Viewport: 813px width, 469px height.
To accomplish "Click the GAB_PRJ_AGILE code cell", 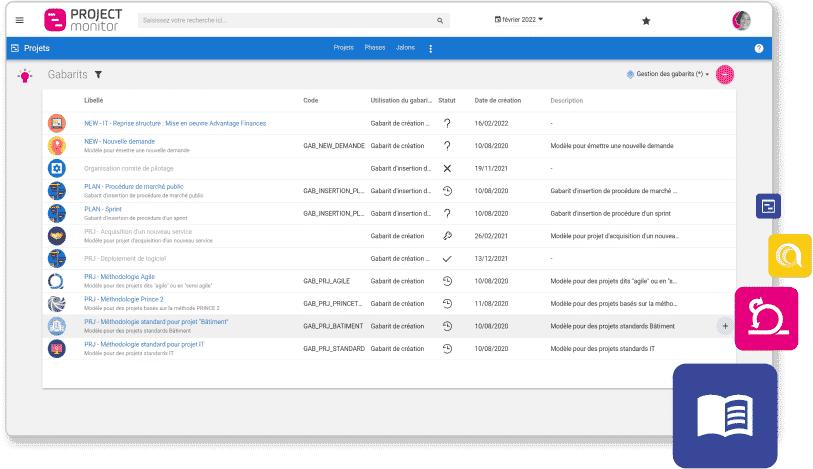I will click(327, 281).
